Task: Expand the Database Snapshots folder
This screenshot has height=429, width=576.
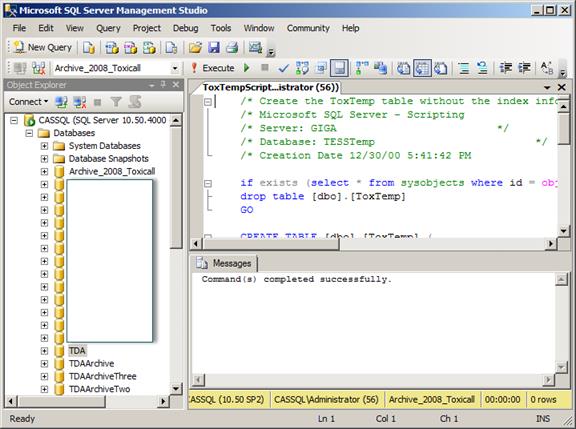Action: (44, 159)
